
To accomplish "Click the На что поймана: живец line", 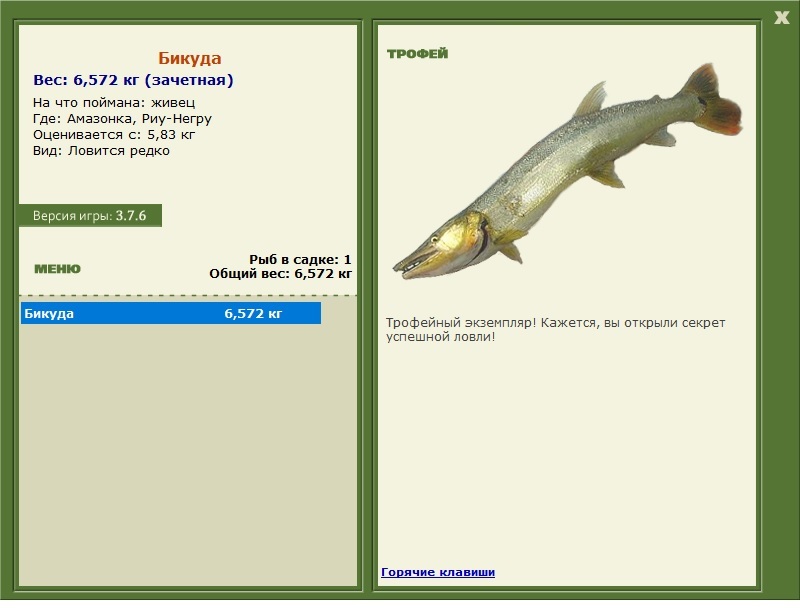I will tap(114, 102).
